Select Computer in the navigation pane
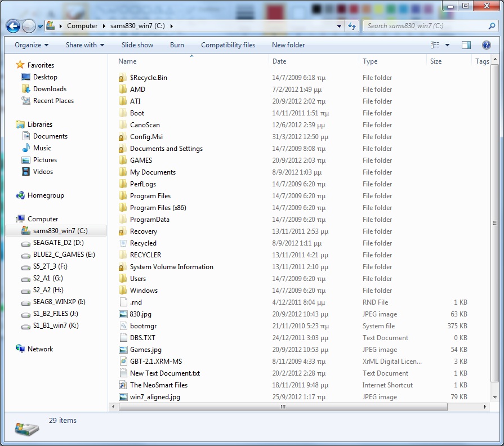Screen dimensions: 504x446 pyautogui.click(x=43, y=219)
